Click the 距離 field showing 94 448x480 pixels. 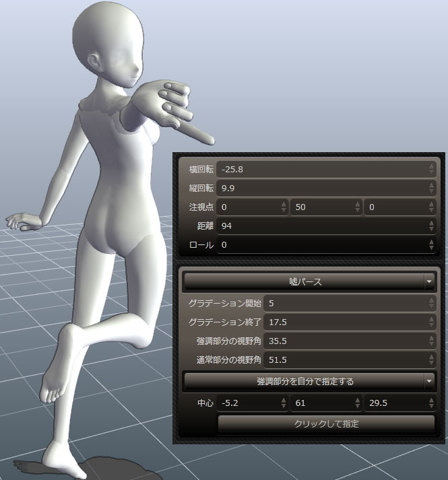pos(322,226)
